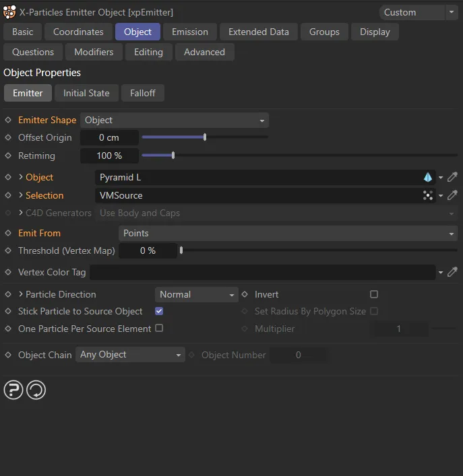The height and width of the screenshot is (476, 463).
Task: Uncheck Stick Particle to Source Object
Action: click(x=159, y=311)
